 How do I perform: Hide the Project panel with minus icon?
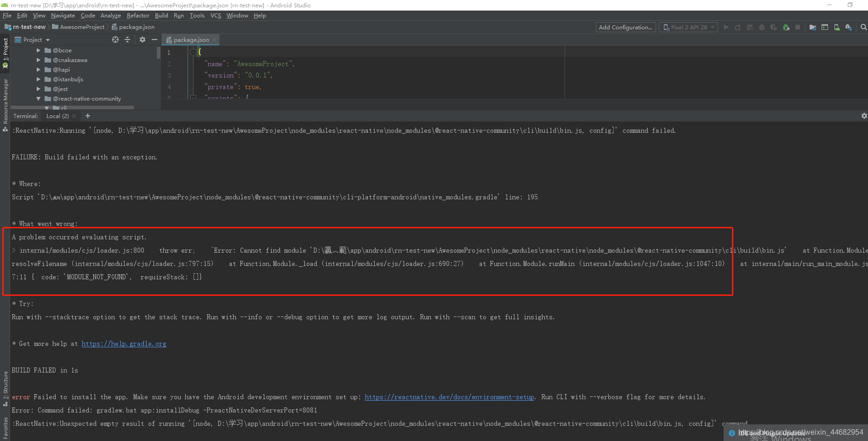(154, 40)
